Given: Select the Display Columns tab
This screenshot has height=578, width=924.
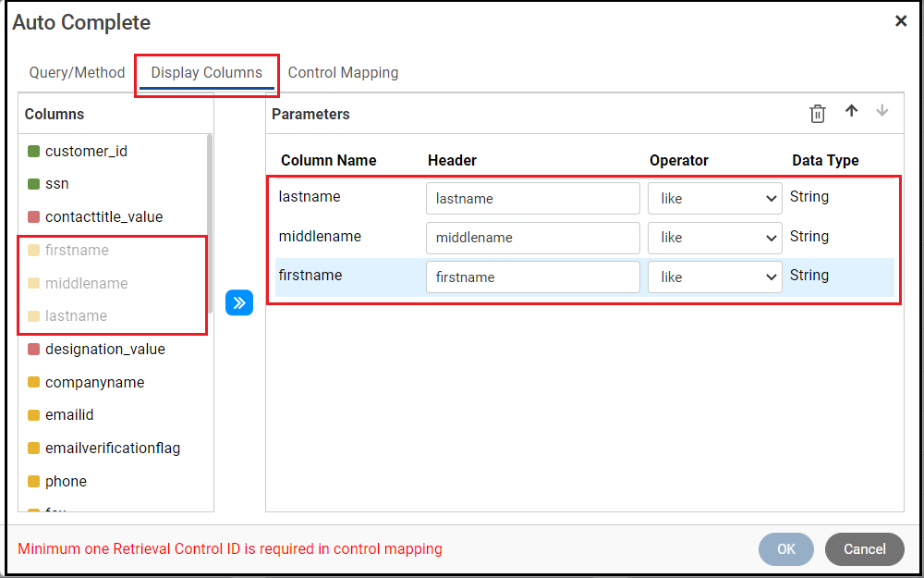Looking at the screenshot, I should pos(206,73).
